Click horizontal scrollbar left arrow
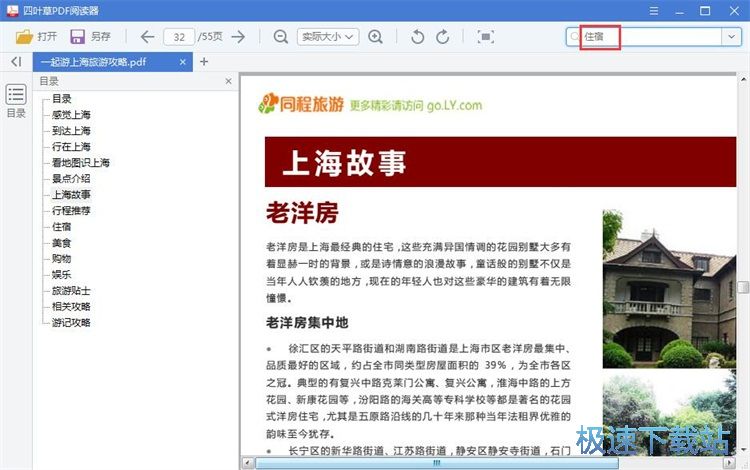The height and width of the screenshot is (470, 750). click(248, 463)
